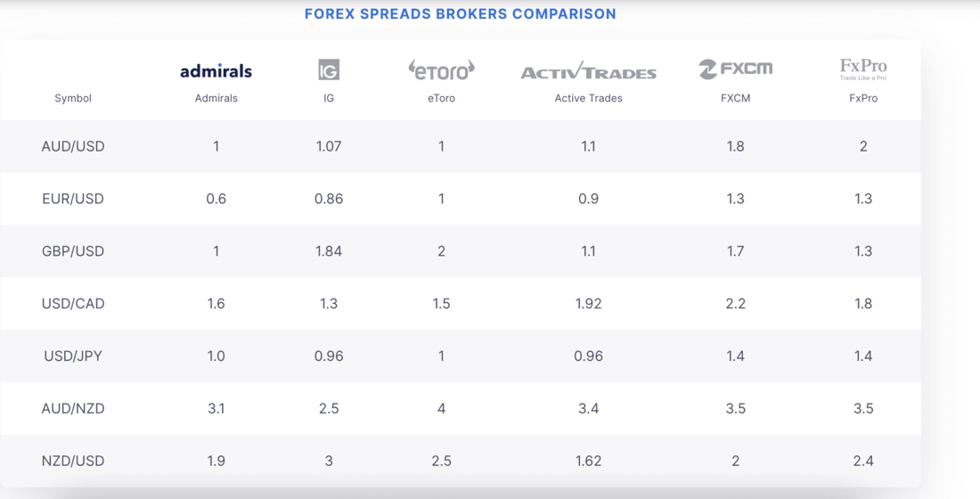Click the NZD/USD symbol label

point(73,462)
